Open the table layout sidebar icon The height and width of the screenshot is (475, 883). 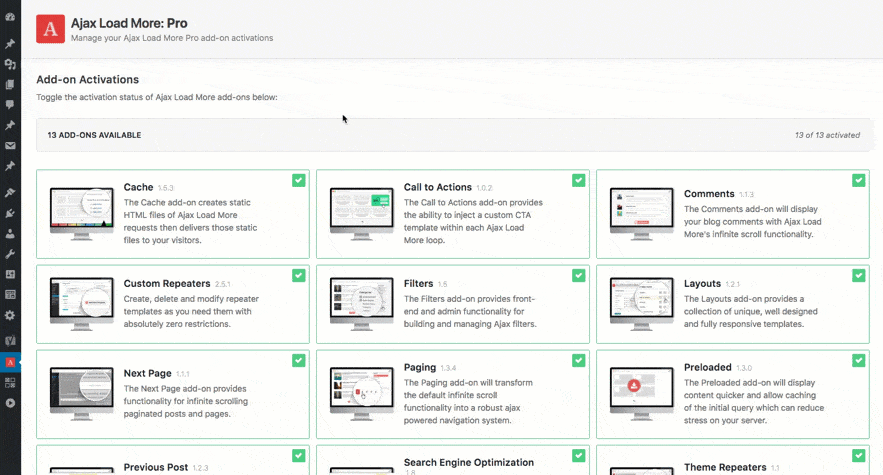pos(10,294)
